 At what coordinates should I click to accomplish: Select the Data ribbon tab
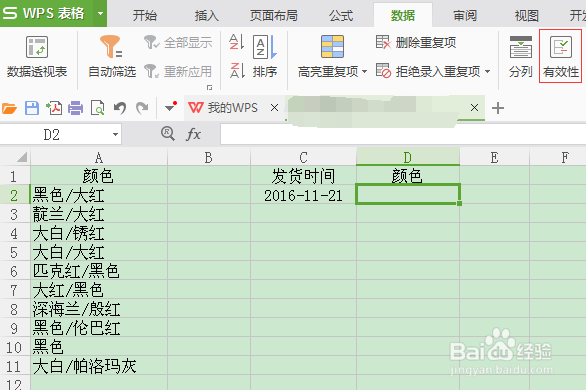[x=403, y=16]
